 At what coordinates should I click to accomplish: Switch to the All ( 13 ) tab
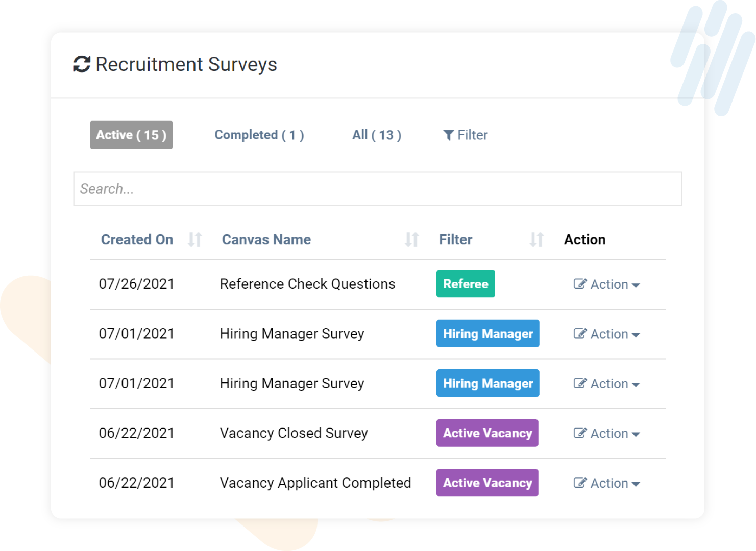[x=377, y=135]
